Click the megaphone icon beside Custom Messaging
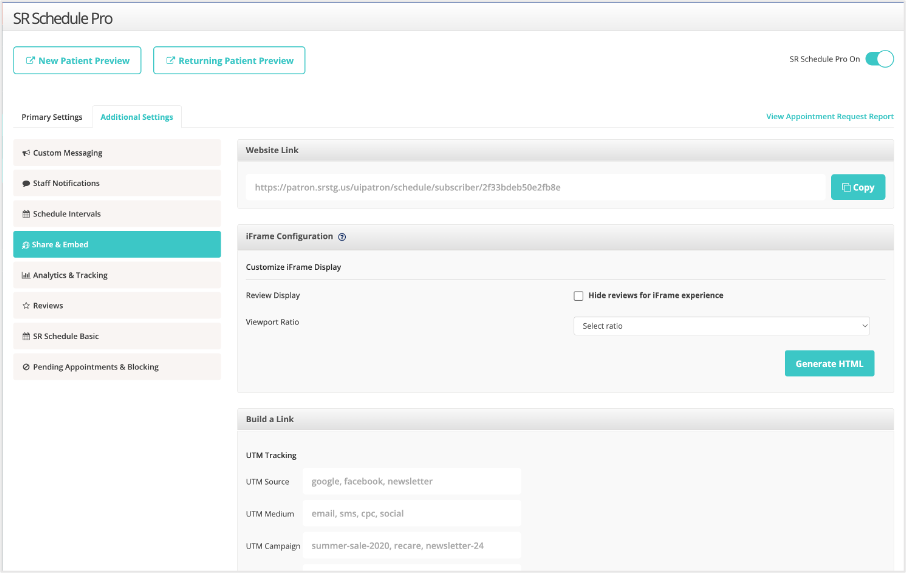 point(26,153)
